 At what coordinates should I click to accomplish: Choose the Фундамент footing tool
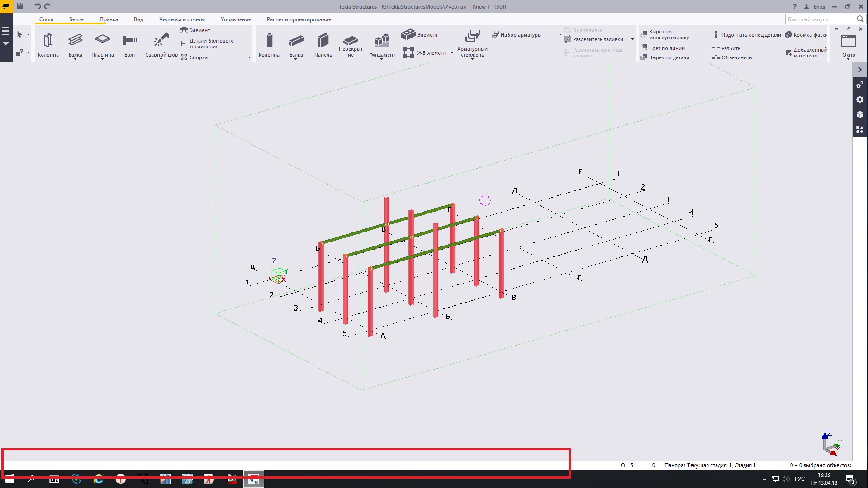[x=382, y=44]
